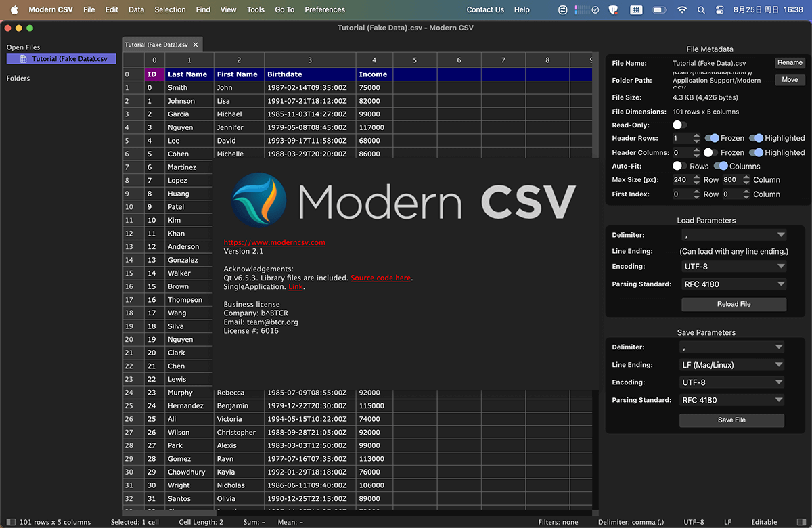The height and width of the screenshot is (528, 812).
Task: Open the File menu
Action: point(89,9)
